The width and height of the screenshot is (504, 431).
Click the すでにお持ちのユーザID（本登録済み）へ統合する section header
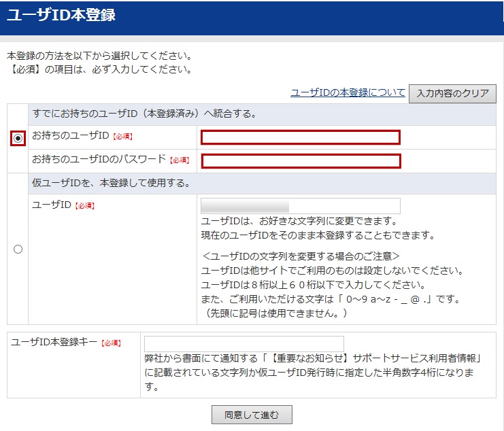tap(144, 114)
